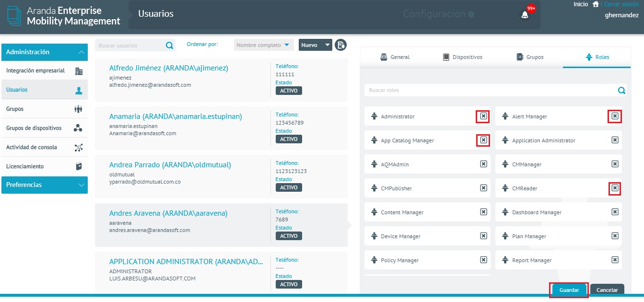The image size is (644, 302).
Task: Click the Cerrar sesión link
Action: (621, 4)
